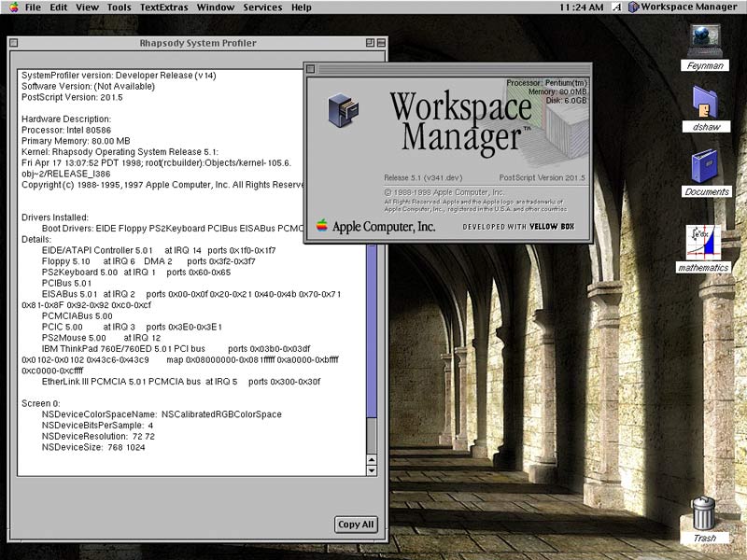
Task: Open the File menu
Action: 34,7
